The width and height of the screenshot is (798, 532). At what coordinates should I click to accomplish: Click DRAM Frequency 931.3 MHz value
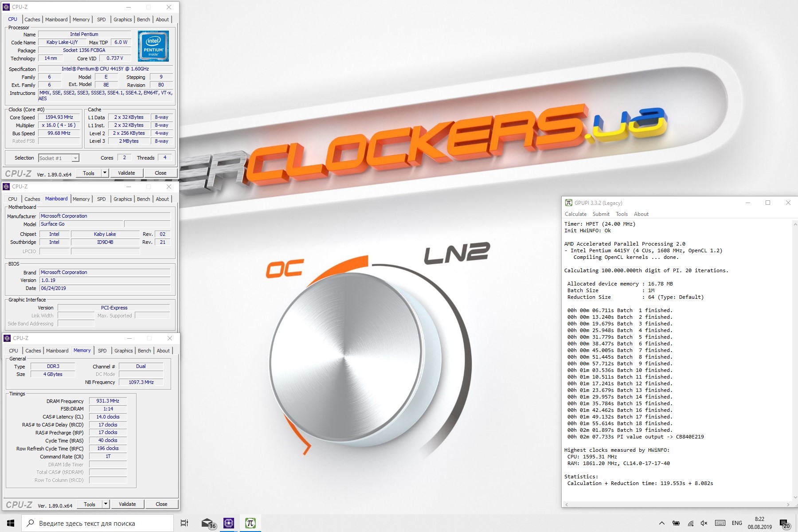pos(108,401)
